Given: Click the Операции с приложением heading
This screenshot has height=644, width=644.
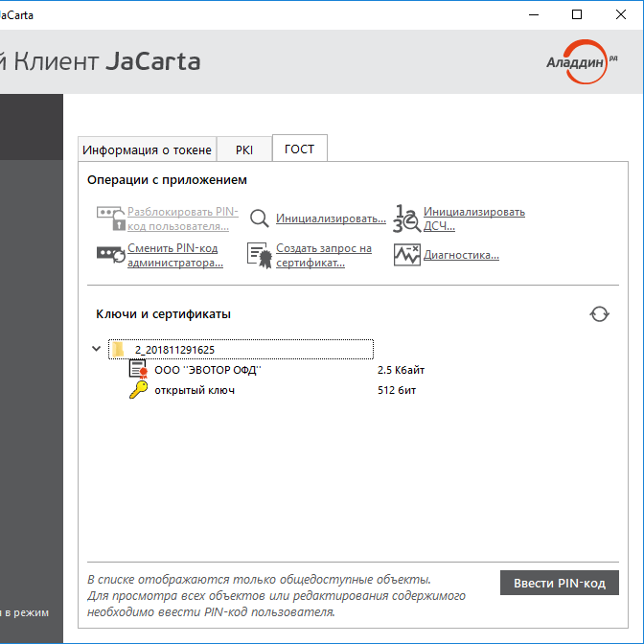Looking at the screenshot, I should (x=167, y=180).
